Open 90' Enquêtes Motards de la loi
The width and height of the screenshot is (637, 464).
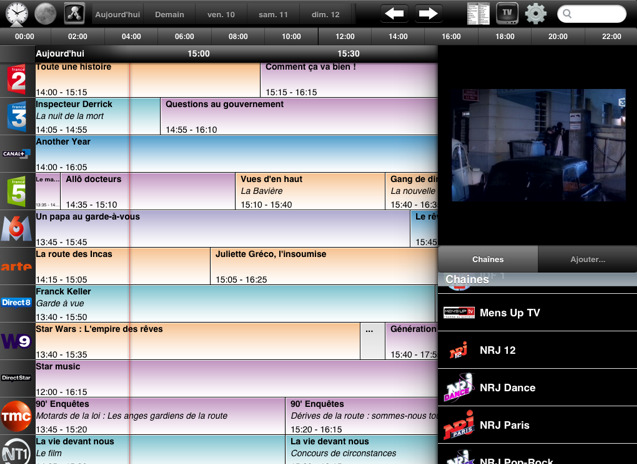pos(160,416)
